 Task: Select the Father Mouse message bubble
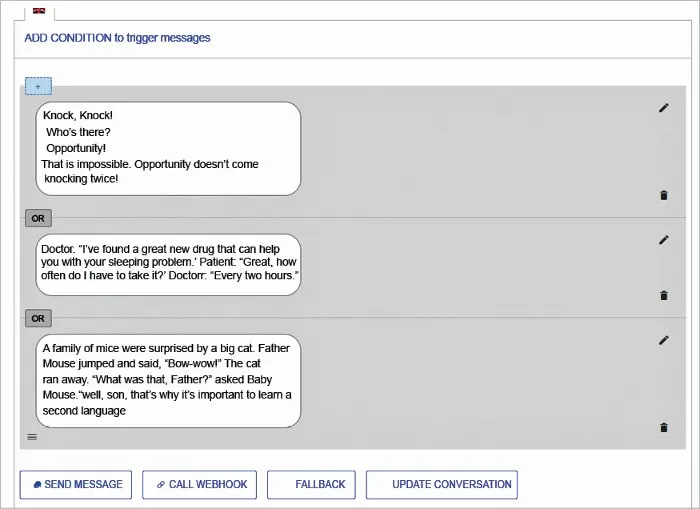[x=168, y=380]
